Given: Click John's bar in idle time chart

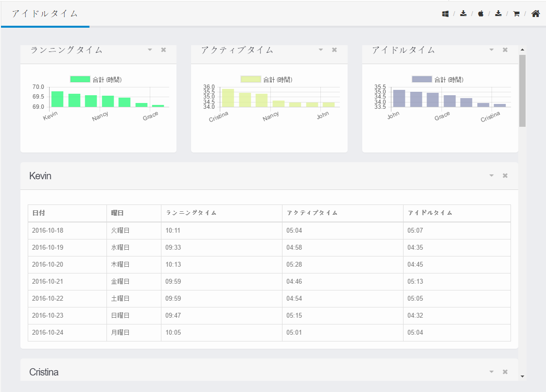Looking at the screenshot, I should (x=399, y=99).
